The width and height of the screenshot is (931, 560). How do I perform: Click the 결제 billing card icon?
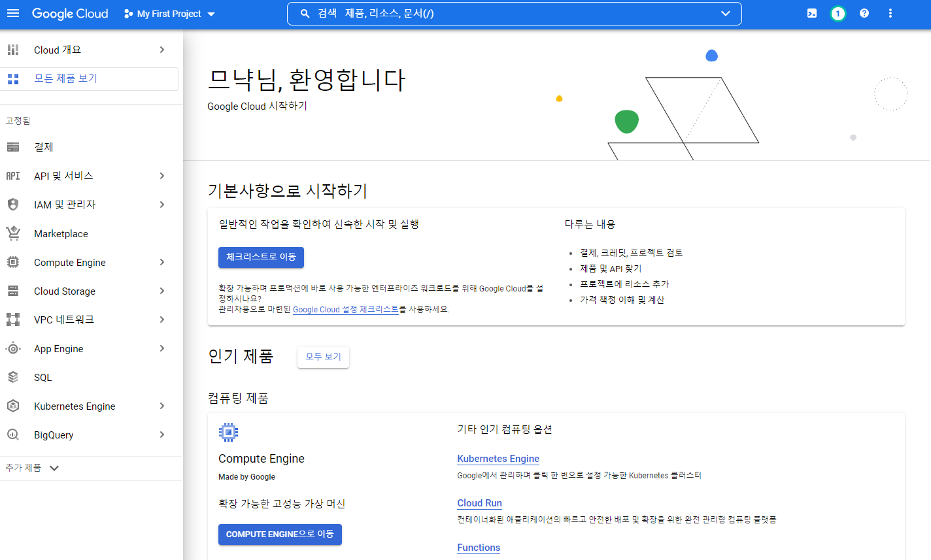(13, 147)
